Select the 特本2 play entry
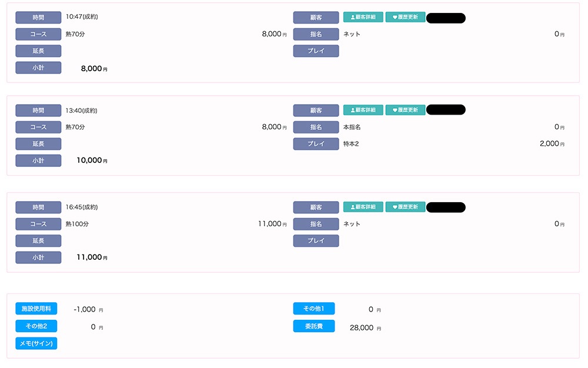Screen dimensions: 588x368 [x=351, y=143]
